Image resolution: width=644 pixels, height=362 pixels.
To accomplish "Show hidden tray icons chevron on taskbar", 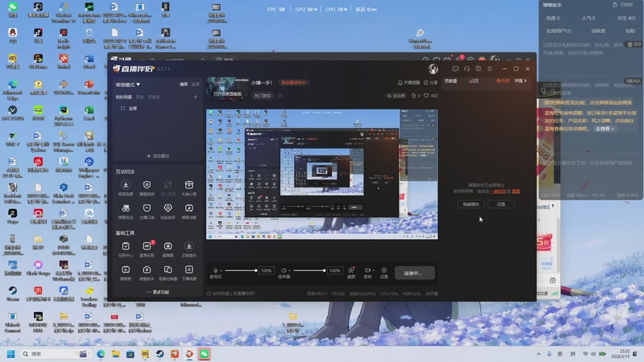I will (539, 354).
